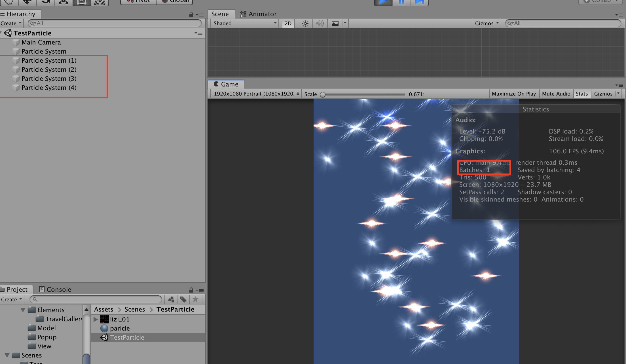Click the game view Scale slider handle
The height and width of the screenshot is (364, 626).
(x=323, y=94)
